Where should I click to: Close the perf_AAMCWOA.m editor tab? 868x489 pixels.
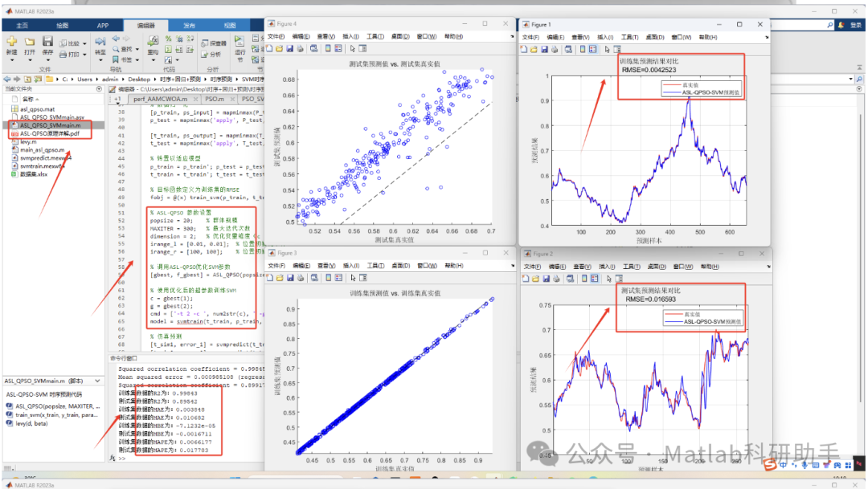(195, 99)
